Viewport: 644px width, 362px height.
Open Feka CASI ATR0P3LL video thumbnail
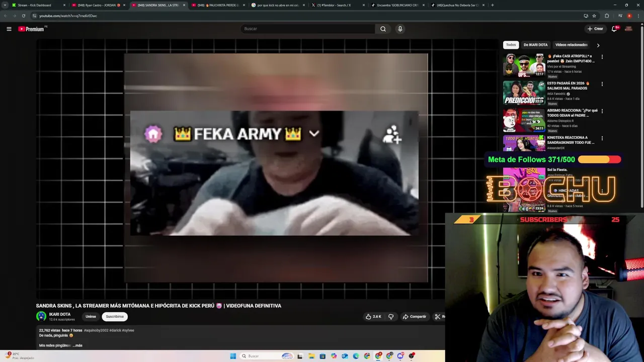click(524, 65)
